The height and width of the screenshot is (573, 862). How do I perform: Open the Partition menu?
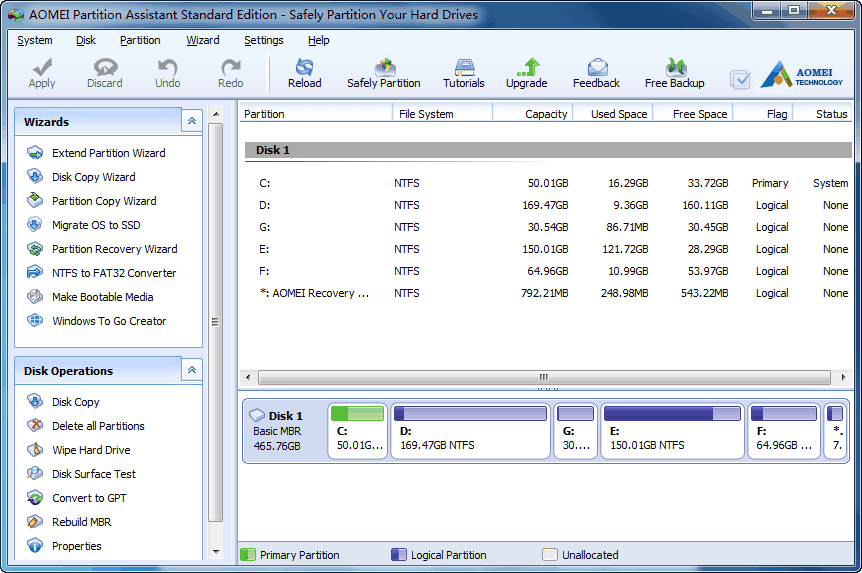[x=140, y=40]
